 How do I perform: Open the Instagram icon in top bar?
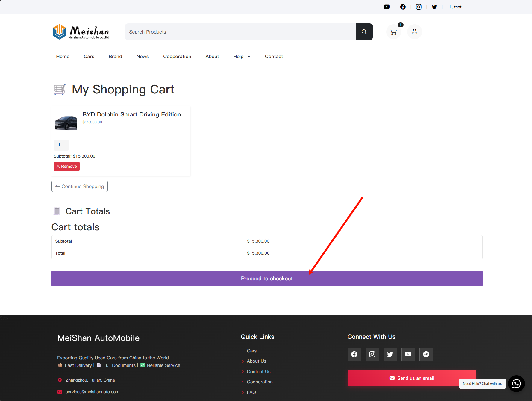click(419, 7)
